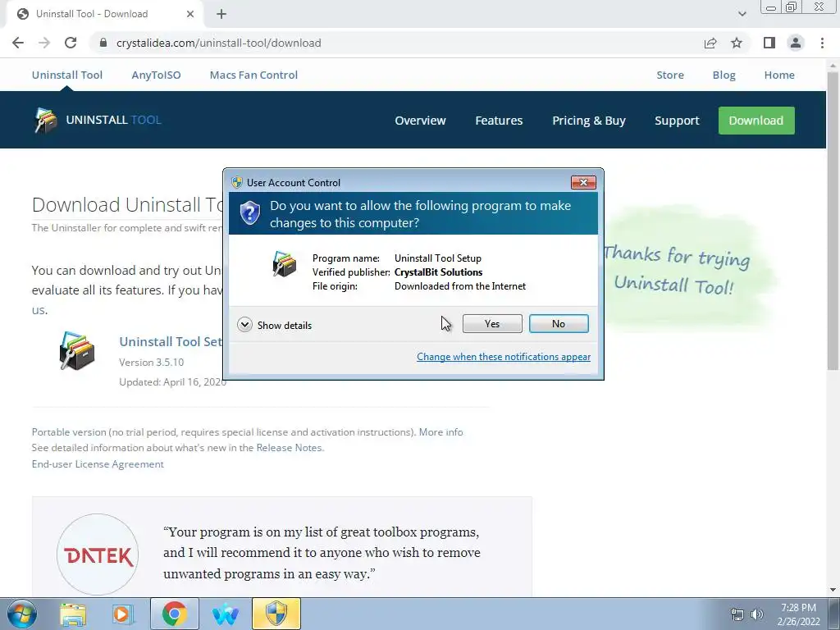Click Yes in User Account Control dialog
840x630 pixels.
point(492,323)
